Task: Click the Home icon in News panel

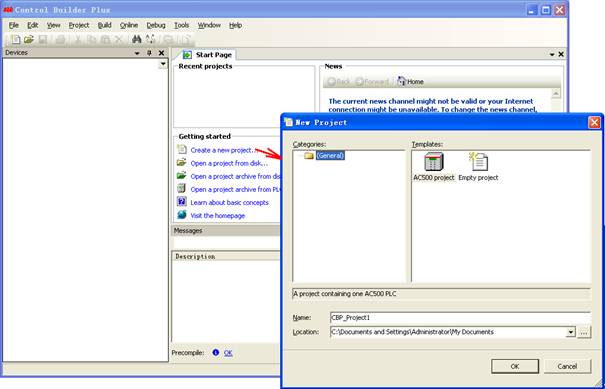Action: point(402,81)
